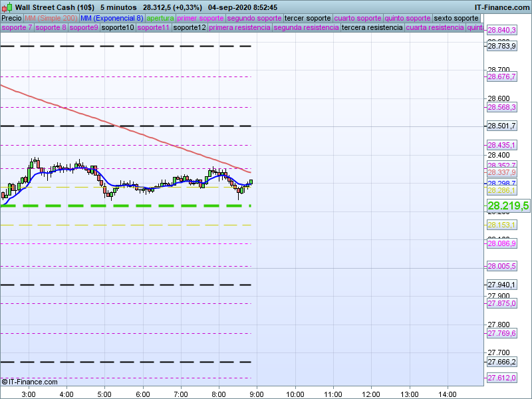Click the segundo soporte label
Viewport: 532px width, 399px height.
click(x=254, y=18)
